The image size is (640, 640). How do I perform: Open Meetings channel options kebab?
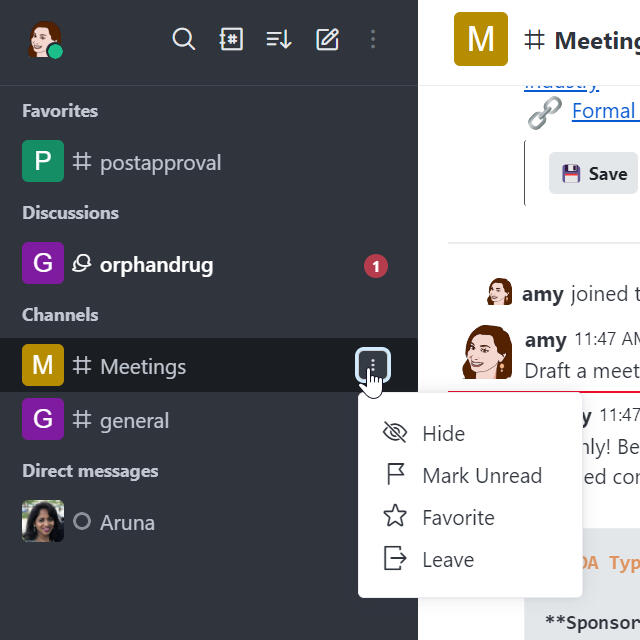click(373, 366)
